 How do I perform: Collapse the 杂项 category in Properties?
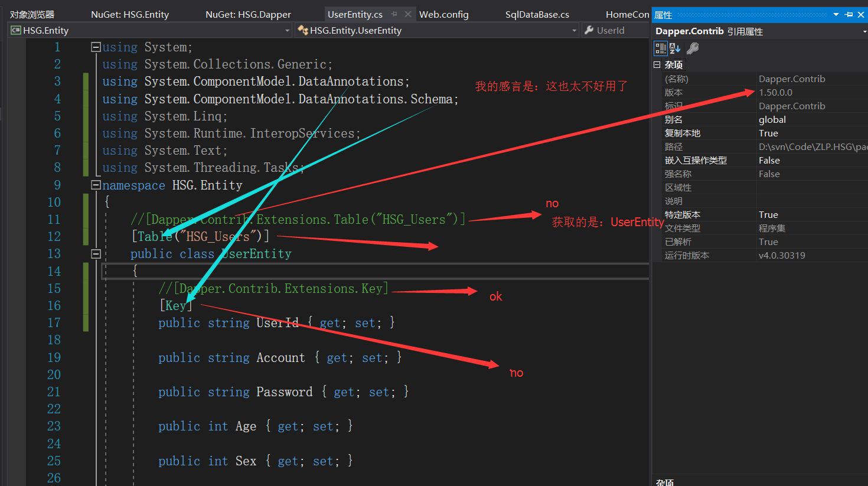(x=657, y=64)
